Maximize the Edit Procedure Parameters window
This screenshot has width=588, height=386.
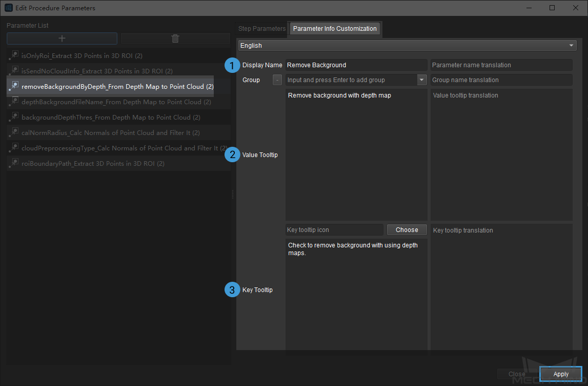(552, 8)
